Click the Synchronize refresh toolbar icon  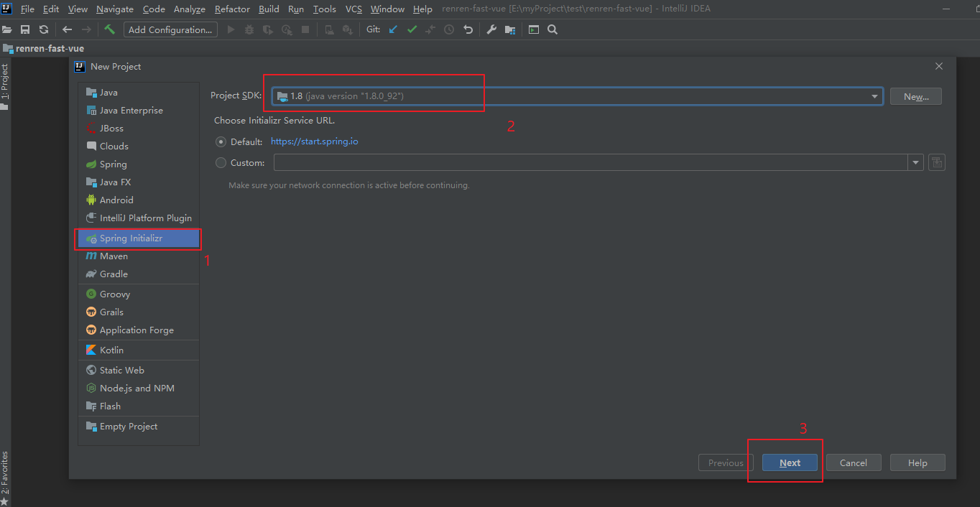tap(43, 29)
